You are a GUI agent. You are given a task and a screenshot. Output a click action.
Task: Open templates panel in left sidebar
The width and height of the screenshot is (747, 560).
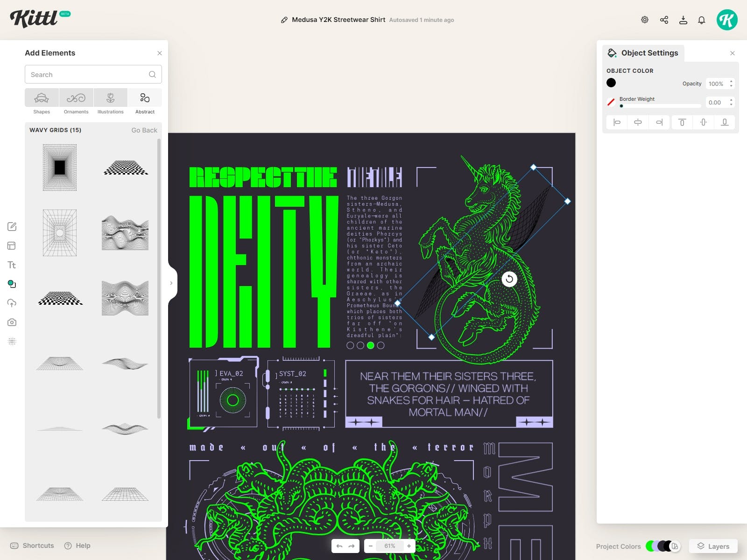(x=12, y=246)
